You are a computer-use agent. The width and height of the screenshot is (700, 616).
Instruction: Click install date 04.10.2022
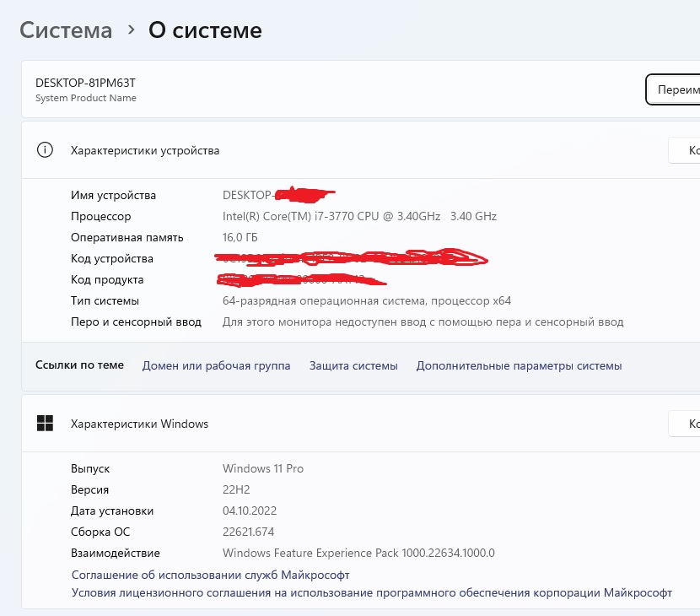[x=250, y=511]
